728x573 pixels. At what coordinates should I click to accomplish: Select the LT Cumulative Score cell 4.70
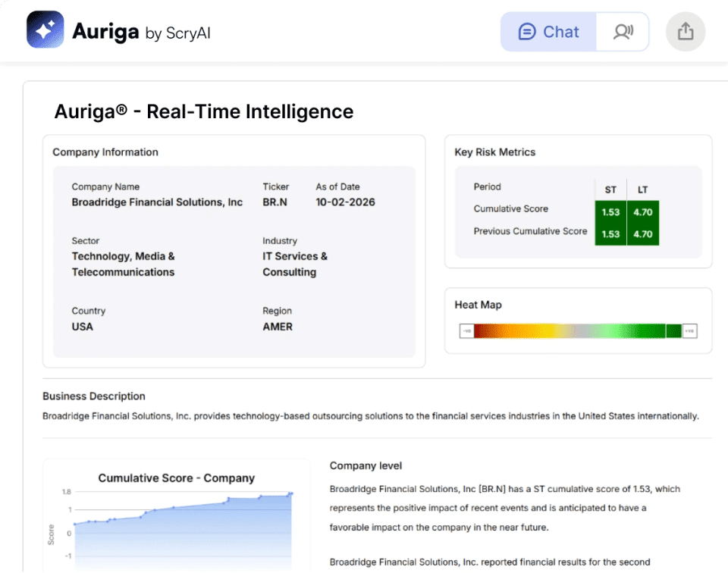click(x=643, y=212)
